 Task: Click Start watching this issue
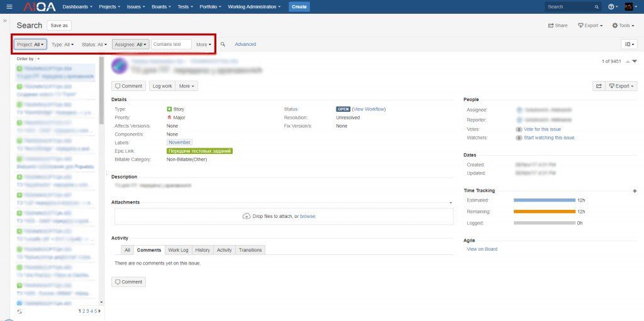point(549,138)
